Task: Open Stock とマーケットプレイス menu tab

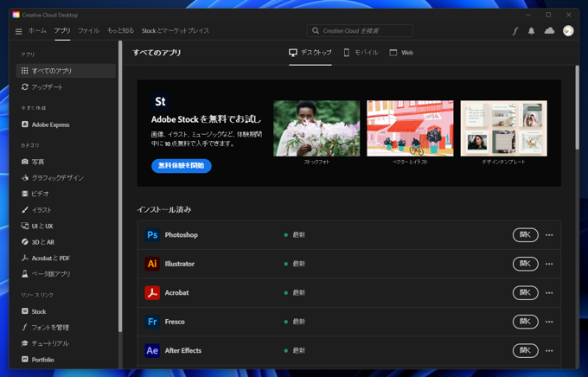Action: [176, 31]
